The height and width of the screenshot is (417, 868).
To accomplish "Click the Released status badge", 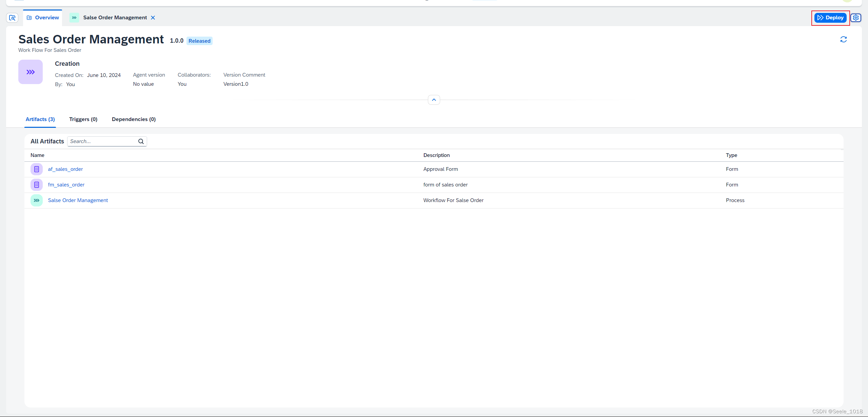I will (200, 41).
